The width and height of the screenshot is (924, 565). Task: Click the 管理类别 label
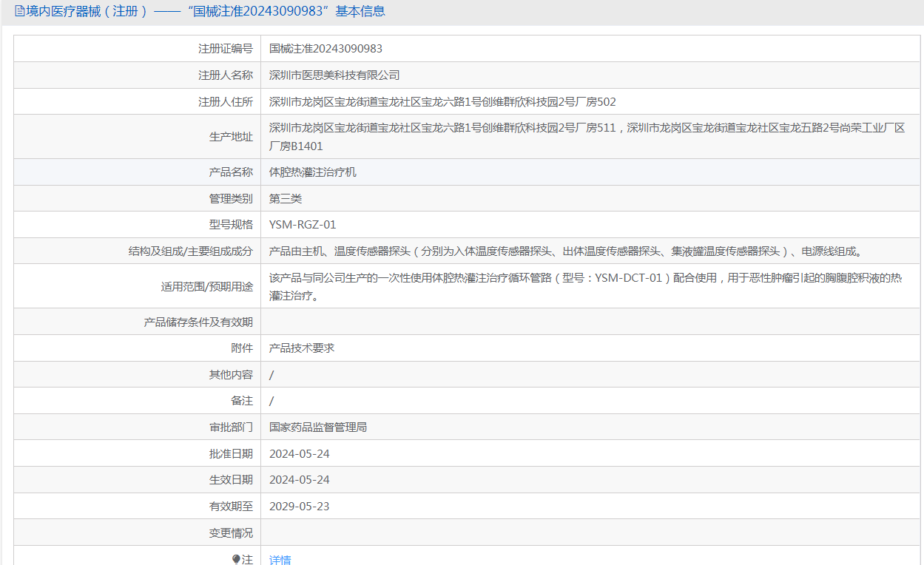coord(231,199)
